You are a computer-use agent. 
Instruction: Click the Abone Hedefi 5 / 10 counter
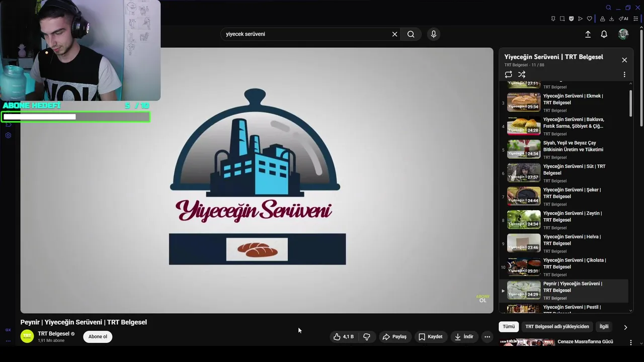[x=137, y=106]
